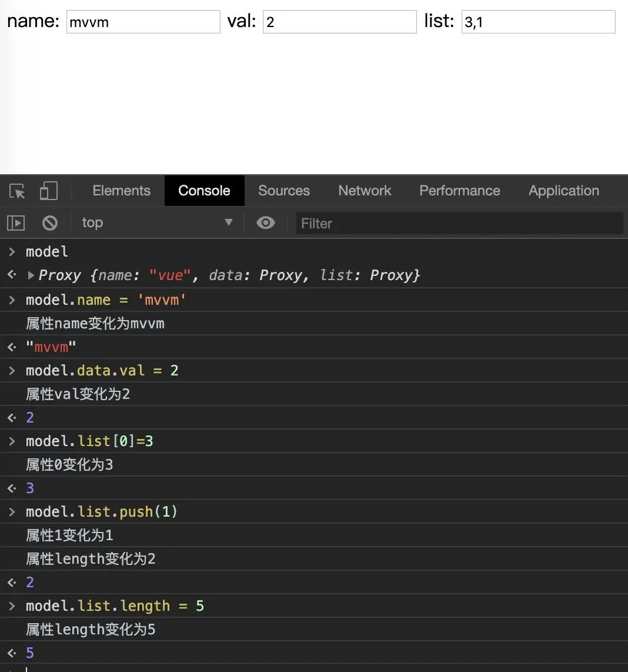Switch to the Console tab
This screenshot has width=628, height=672.
click(205, 191)
